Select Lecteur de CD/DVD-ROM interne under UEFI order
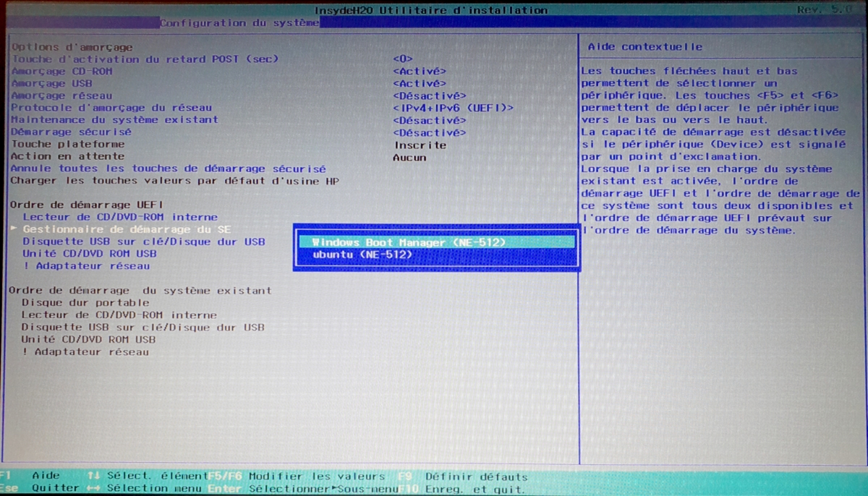Viewport: 868px width, 496px height. [119, 217]
